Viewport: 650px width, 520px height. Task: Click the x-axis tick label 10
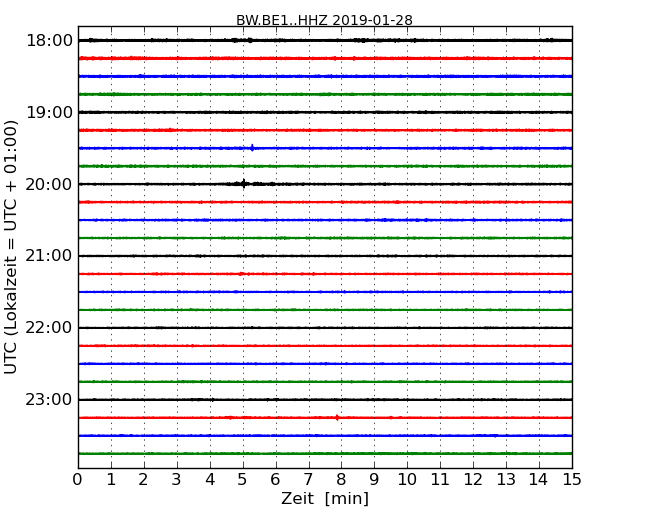[x=407, y=479]
